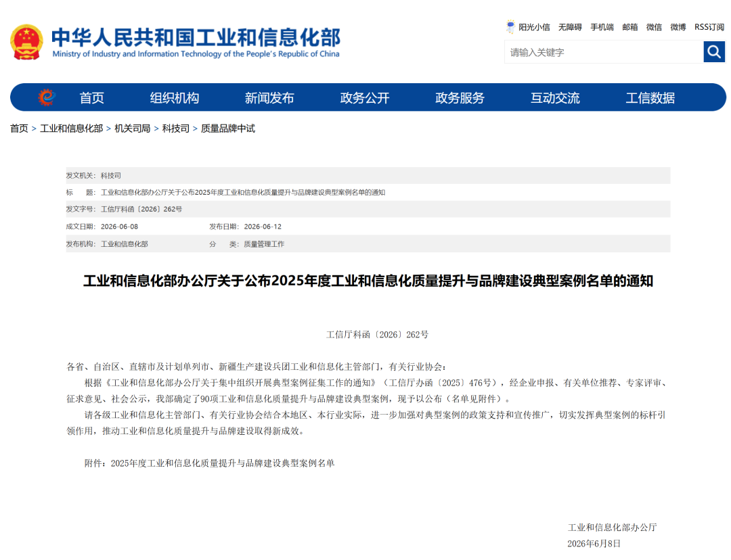Click the 阳光小信 top link
Image resolution: width=731 pixels, height=560 pixels.
534,27
